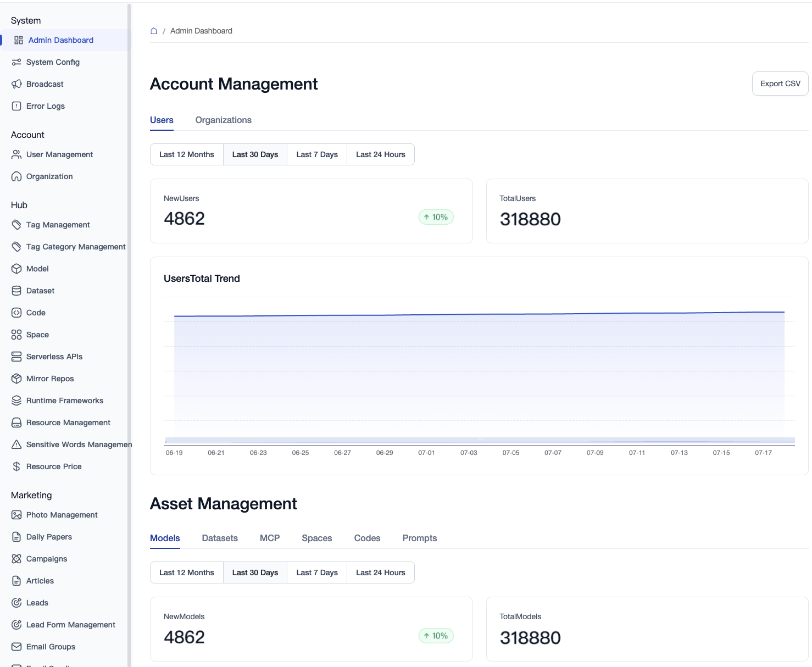Click the home icon in breadcrumb
The width and height of the screenshot is (812, 667).
pos(154,31)
